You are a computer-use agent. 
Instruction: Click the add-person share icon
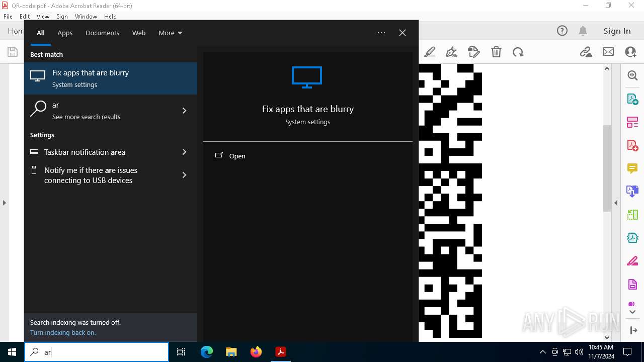click(630, 52)
